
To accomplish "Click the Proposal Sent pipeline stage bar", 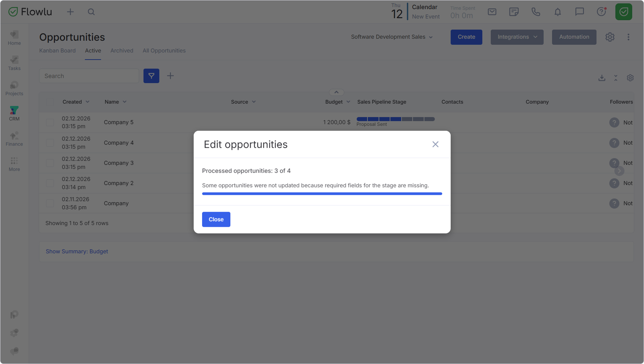I will pos(395,119).
